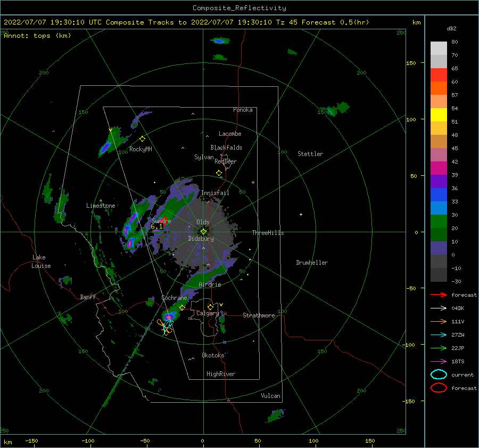Click the orange storm track loops near Cochrane
The width and height of the screenshot is (479, 448).
(164, 327)
